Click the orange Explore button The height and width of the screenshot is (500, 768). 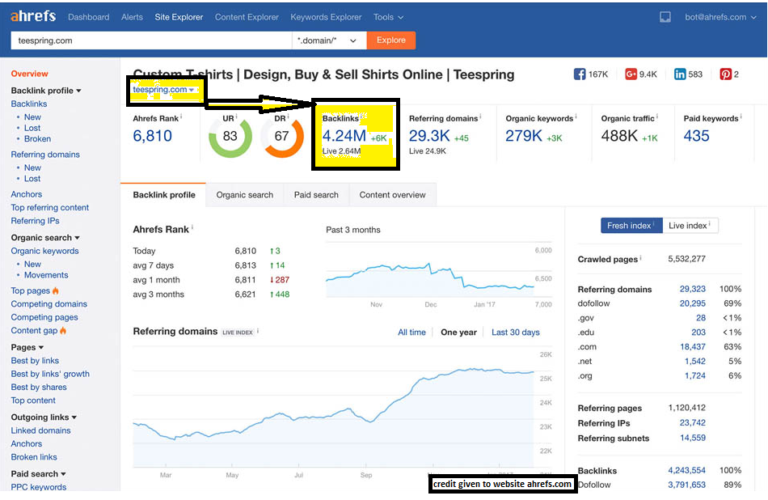[391, 40]
